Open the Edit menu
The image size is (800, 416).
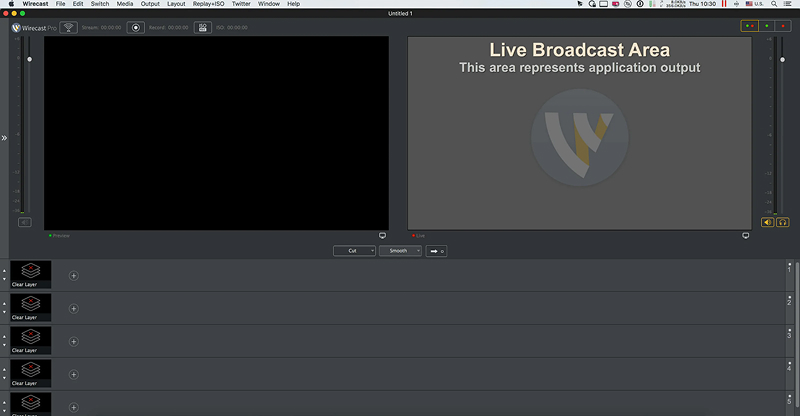[x=78, y=4]
